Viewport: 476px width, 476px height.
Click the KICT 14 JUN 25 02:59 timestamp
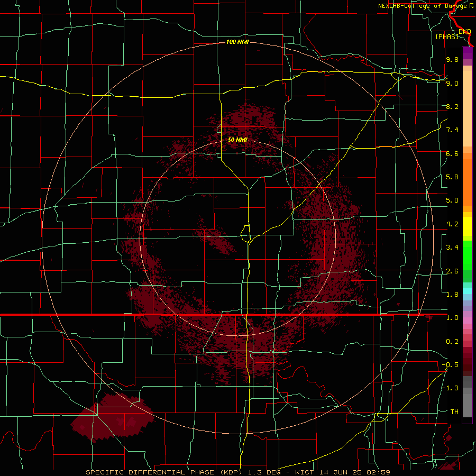pyautogui.click(x=342, y=472)
